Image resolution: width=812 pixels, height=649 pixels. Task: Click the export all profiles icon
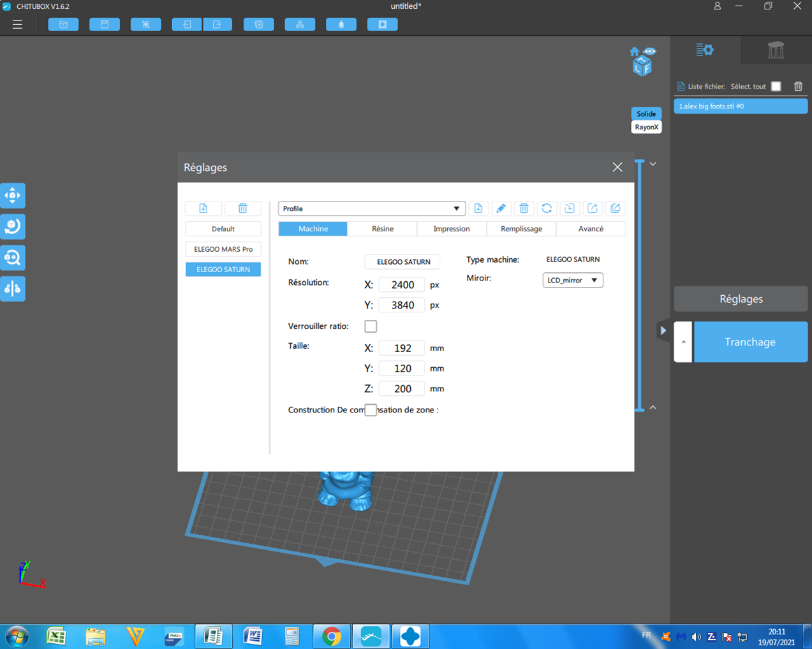point(616,208)
